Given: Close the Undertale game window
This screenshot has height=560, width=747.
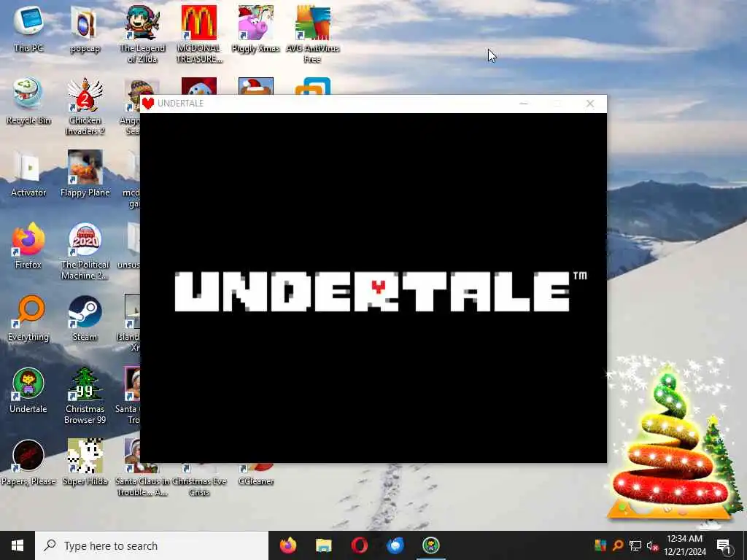Looking at the screenshot, I should coord(590,104).
